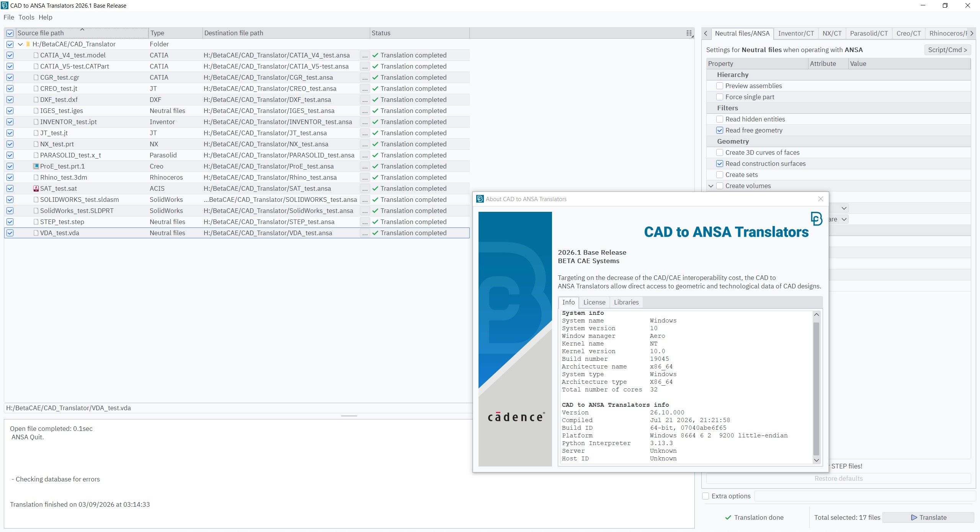
Task: Uncheck the CATIA_V5-test.CATPart row checkbox
Action: (10, 66)
